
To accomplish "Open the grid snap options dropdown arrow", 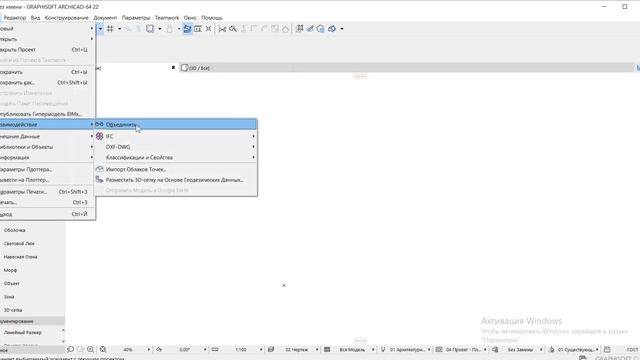I will point(120,29).
